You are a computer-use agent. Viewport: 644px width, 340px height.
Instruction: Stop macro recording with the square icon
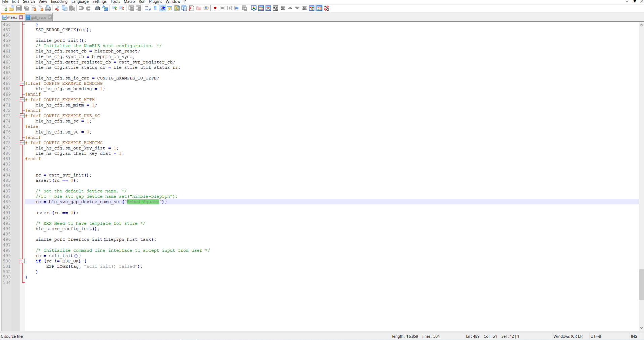point(222,8)
